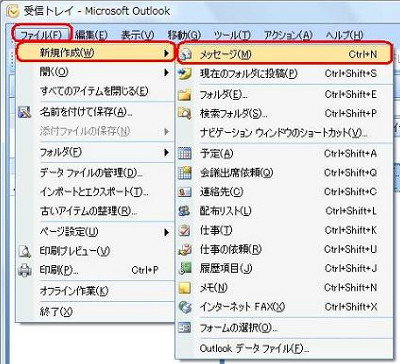Open the 編集(E) menu
Viewport: 400px width, 364px height.
click(x=91, y=35)
